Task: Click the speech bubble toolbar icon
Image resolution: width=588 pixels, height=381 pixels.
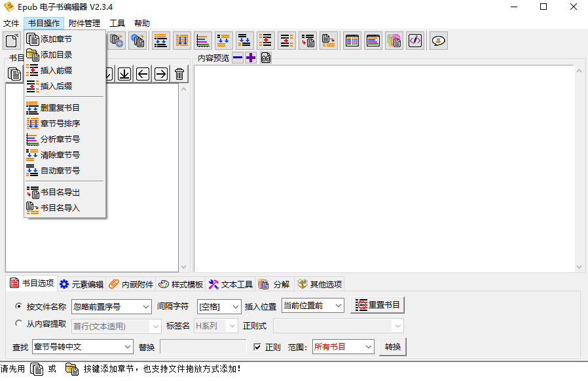Action: (438, 41)
